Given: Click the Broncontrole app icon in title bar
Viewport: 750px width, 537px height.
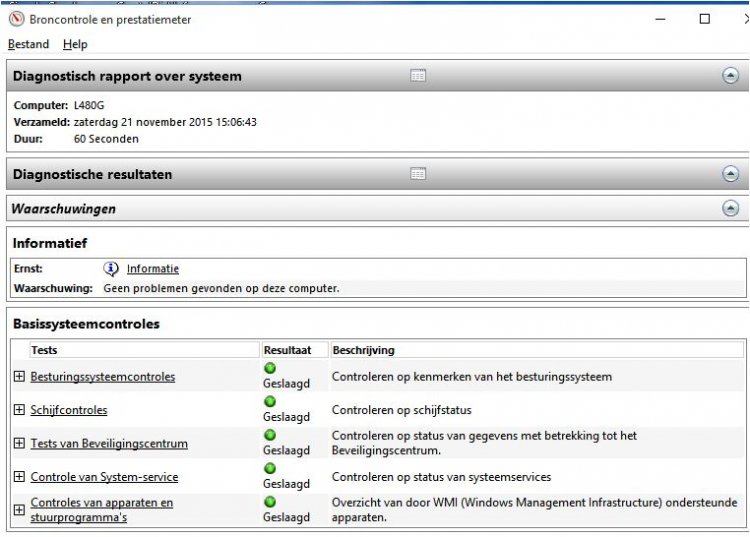Looking at the screenshot, I should [15, 19].
